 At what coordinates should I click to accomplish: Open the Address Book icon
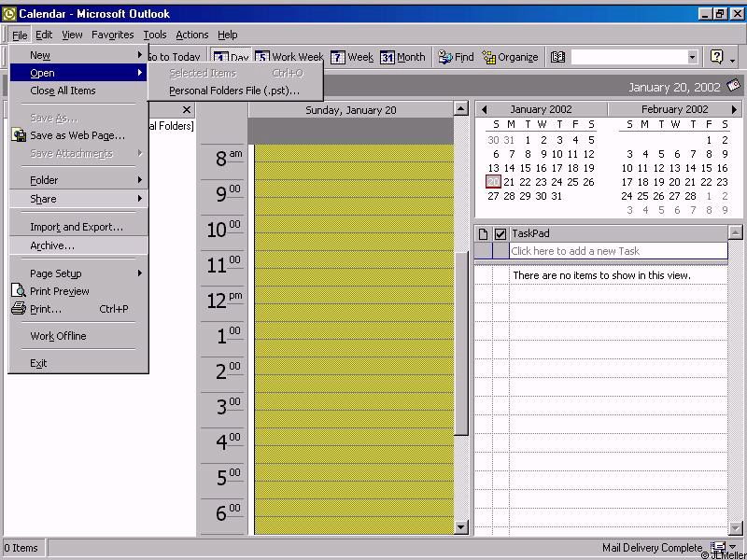[x=558, y=57]
